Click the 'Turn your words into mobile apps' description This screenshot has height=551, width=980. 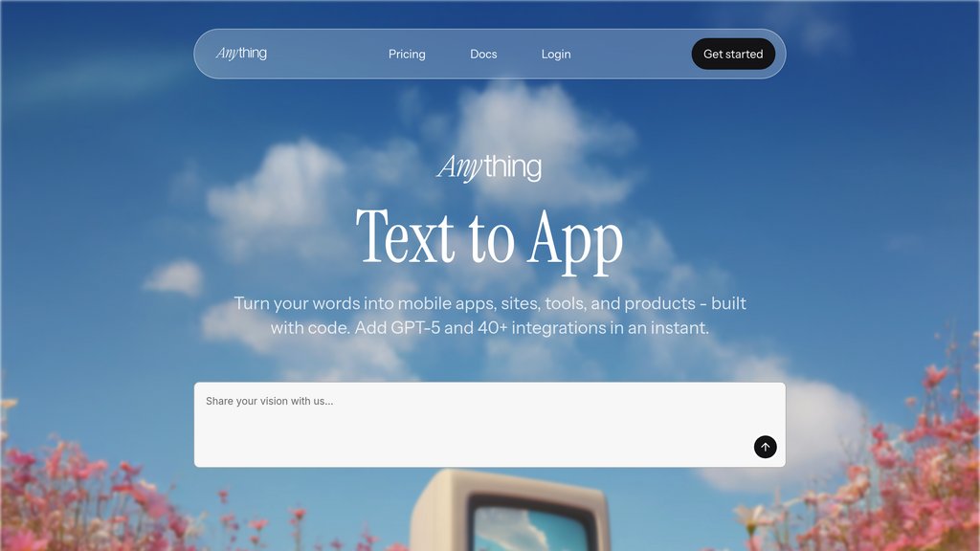[x=490, y=316]
